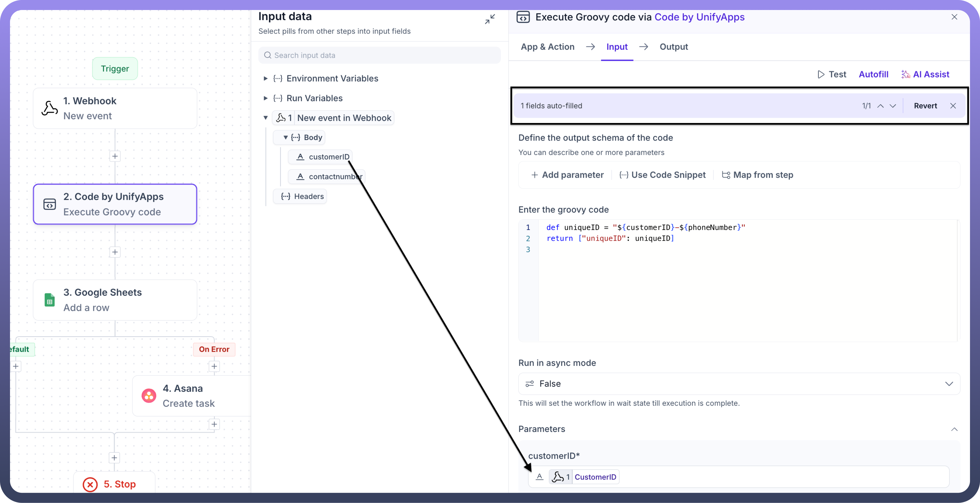This screenshot has height=503, width=980.
Task: Collapse the Body node
Action: point(285,137)
